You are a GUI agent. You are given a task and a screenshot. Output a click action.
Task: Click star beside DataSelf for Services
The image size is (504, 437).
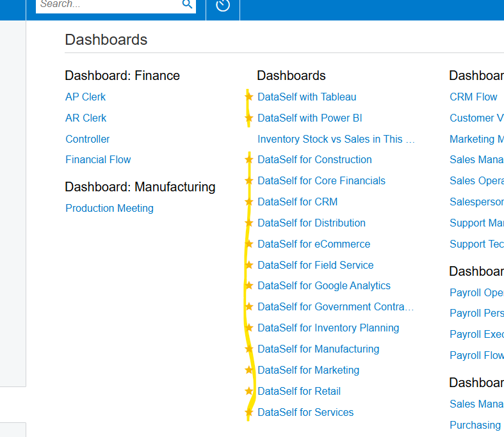pyautogui.click(x=249, y=412)
